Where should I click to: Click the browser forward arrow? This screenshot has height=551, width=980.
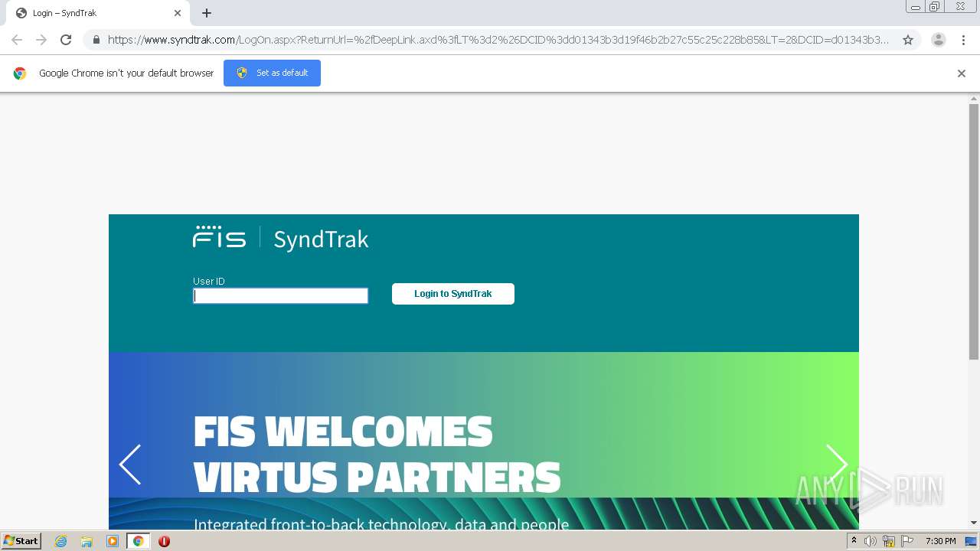(41, 40)
